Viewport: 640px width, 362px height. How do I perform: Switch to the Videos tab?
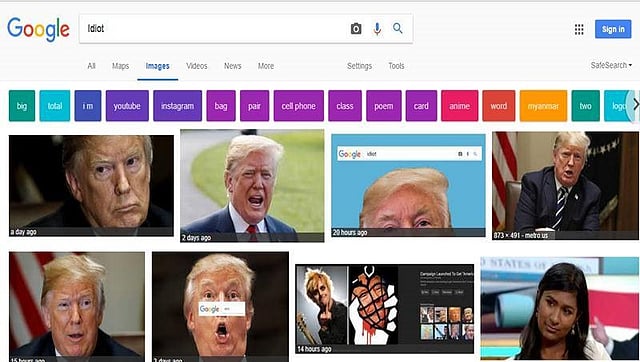click(197, 66)
